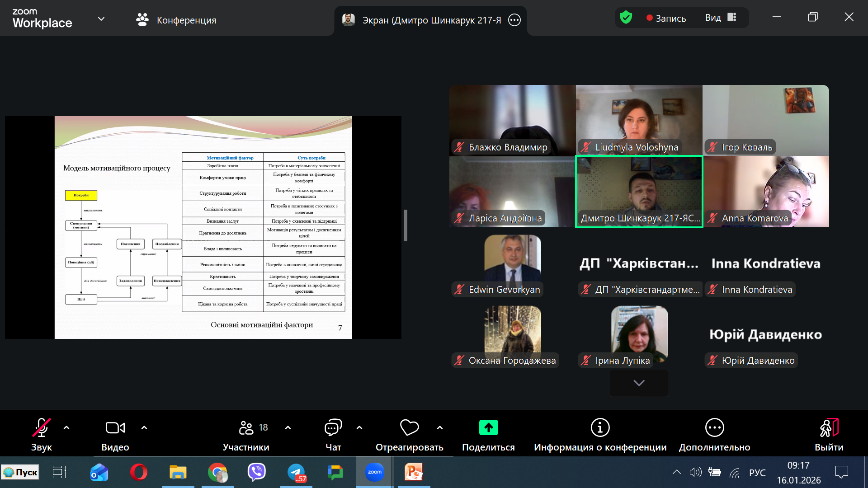Viewport: 868px width, 488px height.
Task: Open the Share screen green arrow icon
Action: [488, 427]
